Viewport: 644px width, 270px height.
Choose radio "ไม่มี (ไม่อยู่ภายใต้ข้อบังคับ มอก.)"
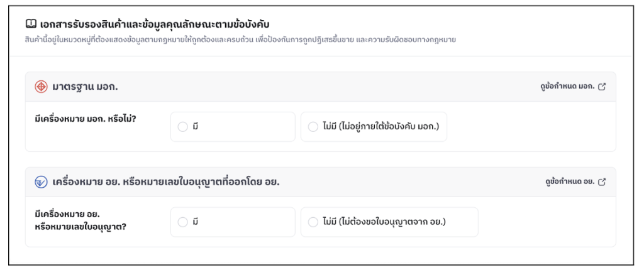tap(313, 127)
